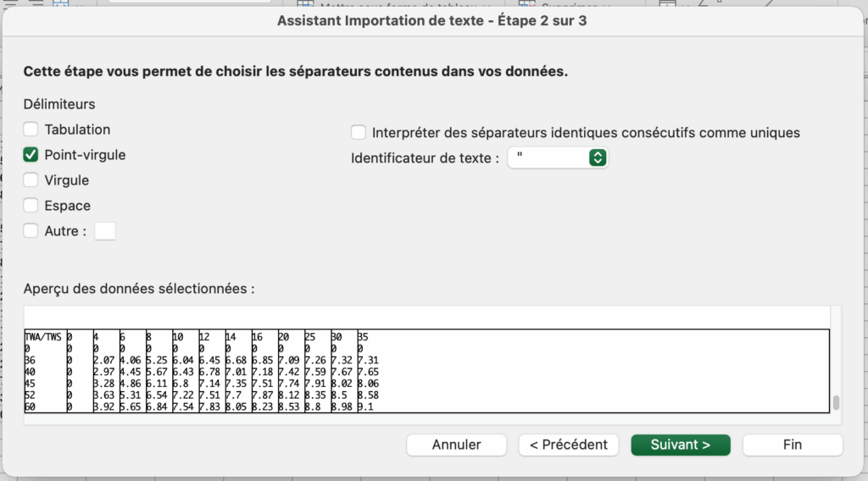Uncheck the Point-virgule delimiter
This screenshot has width=868, height=481.
pyautogui.click(x=31, y=155)
